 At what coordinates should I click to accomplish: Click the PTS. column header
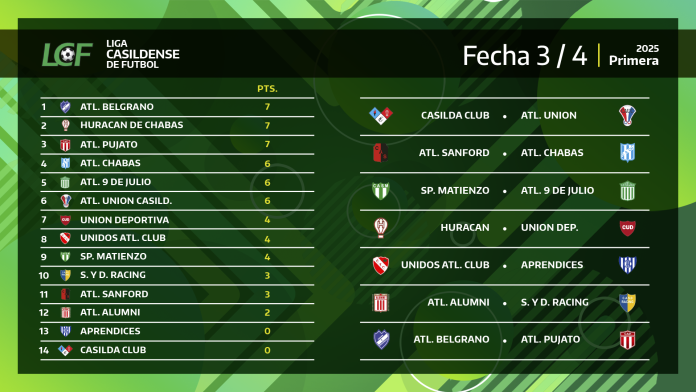(x=267, y=89)
